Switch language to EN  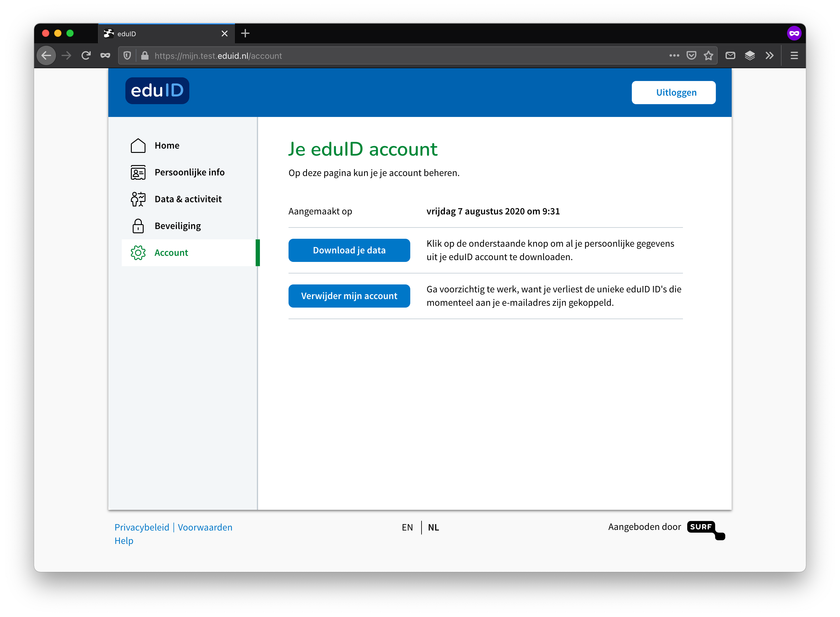[408, 527]
